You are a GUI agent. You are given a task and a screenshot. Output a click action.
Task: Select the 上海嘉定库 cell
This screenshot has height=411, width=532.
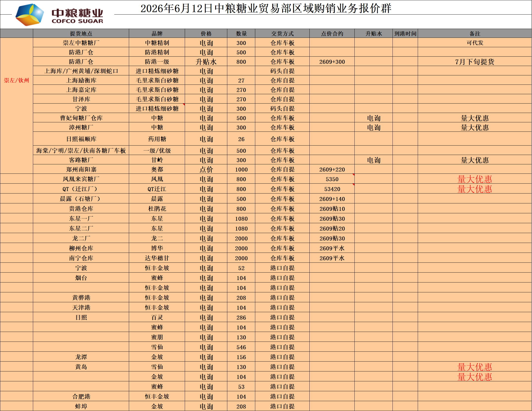(x=81, y=90)
